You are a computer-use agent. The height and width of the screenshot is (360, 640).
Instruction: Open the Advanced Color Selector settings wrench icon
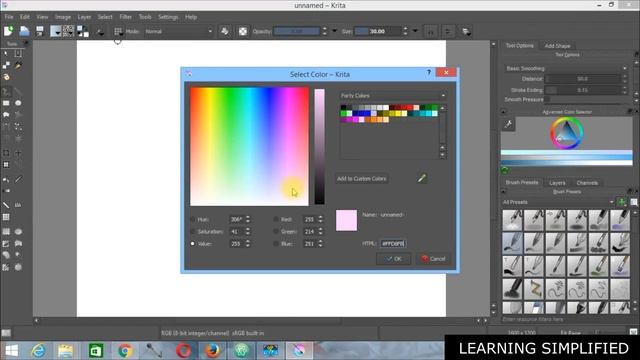point(508,124)
